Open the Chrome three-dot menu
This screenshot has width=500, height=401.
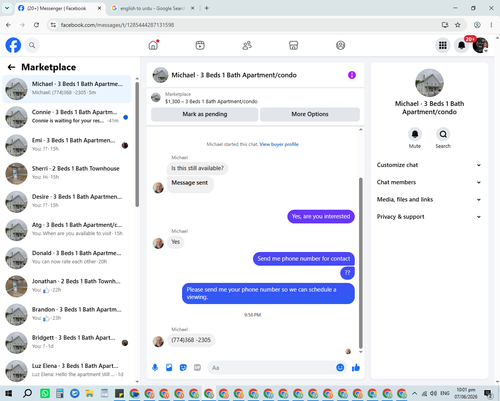coord(491,25)
